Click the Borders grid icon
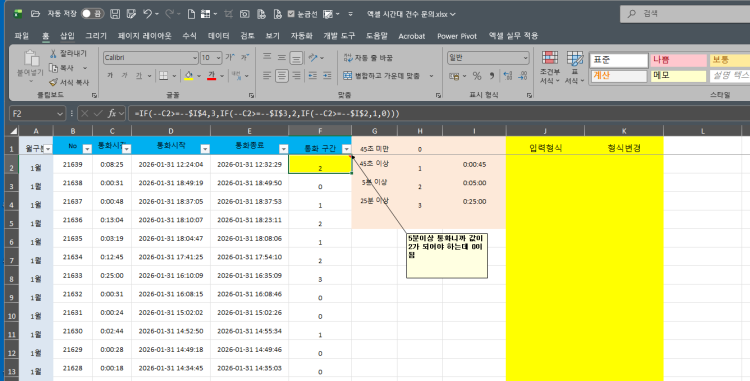The width and height of the screenshot is (750, 381). click(164, 76)
